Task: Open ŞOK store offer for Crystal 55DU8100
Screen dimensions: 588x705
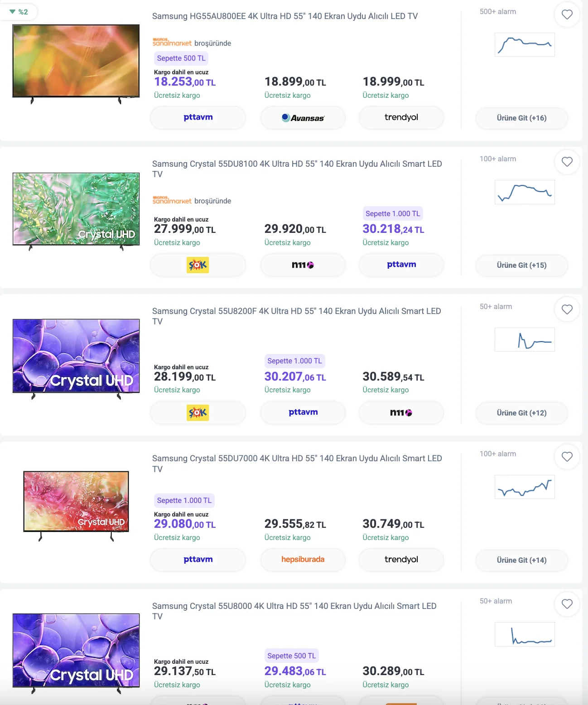Action: pos(198,265)
